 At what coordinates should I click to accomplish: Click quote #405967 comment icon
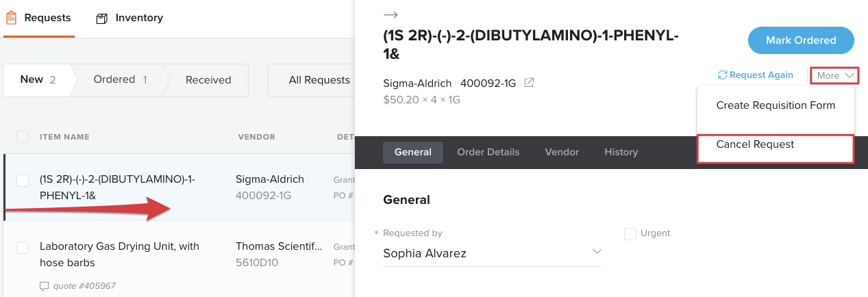(45, 285)
